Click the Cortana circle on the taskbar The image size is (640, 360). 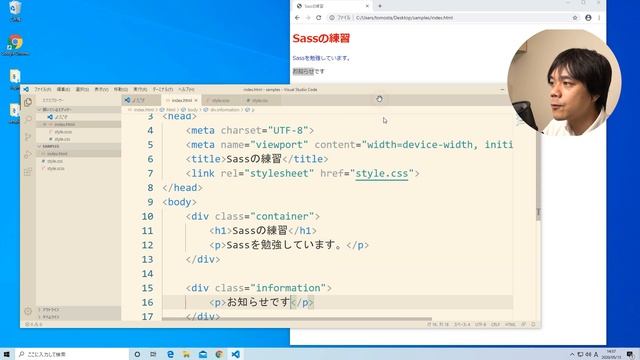click(x=137, y=354)
